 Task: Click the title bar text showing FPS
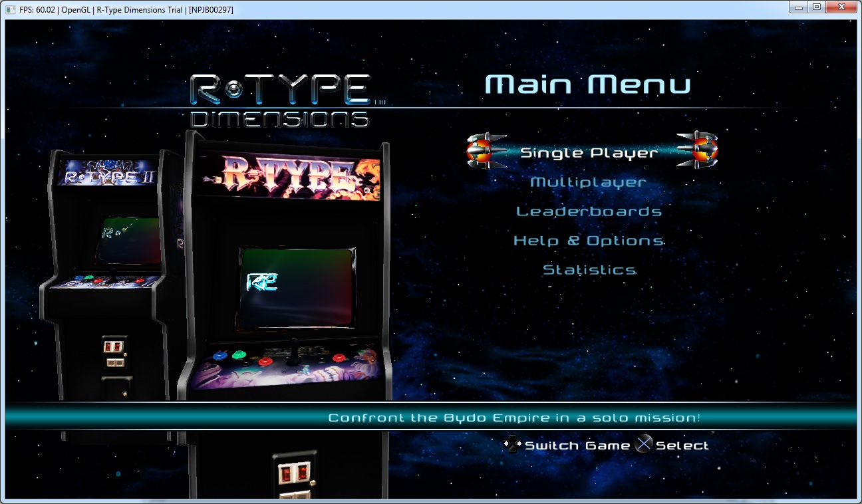click(126, 9)
